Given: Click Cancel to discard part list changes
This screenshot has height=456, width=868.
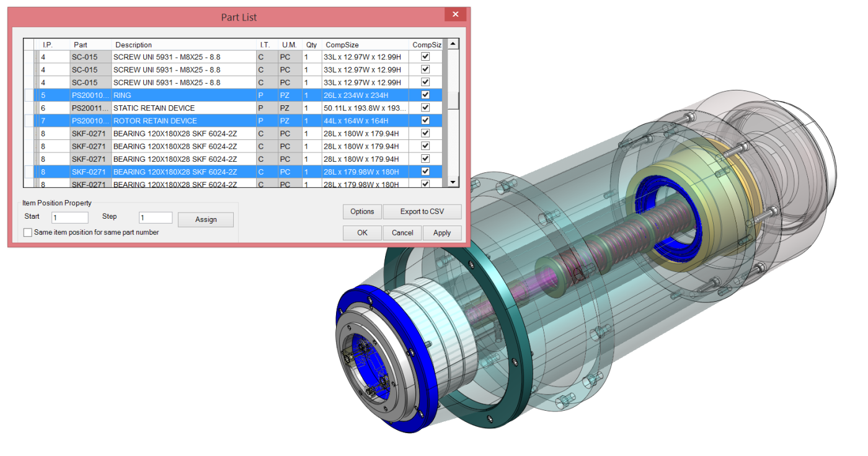Looking at the screenshot, I should (402, 233).
